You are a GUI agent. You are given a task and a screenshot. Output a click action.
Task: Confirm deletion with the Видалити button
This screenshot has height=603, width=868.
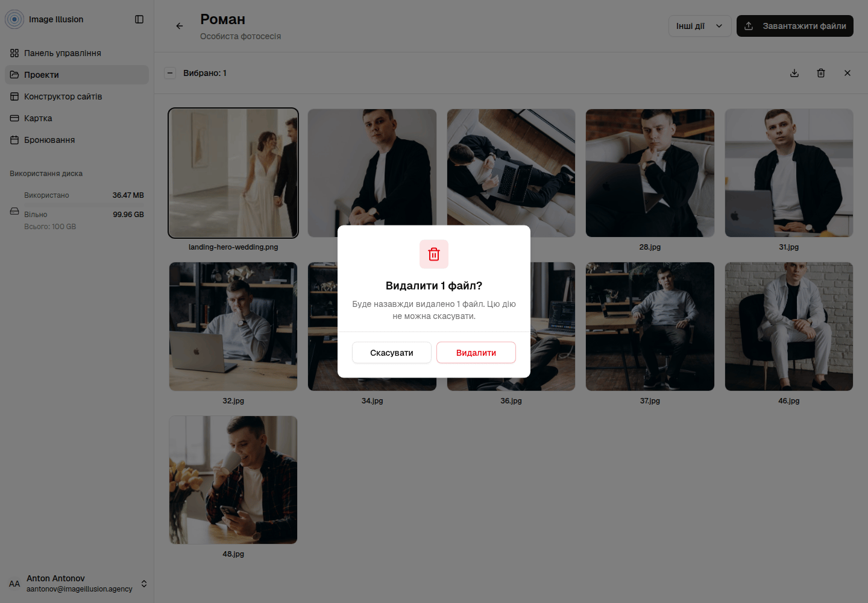[x=476, y=353]
